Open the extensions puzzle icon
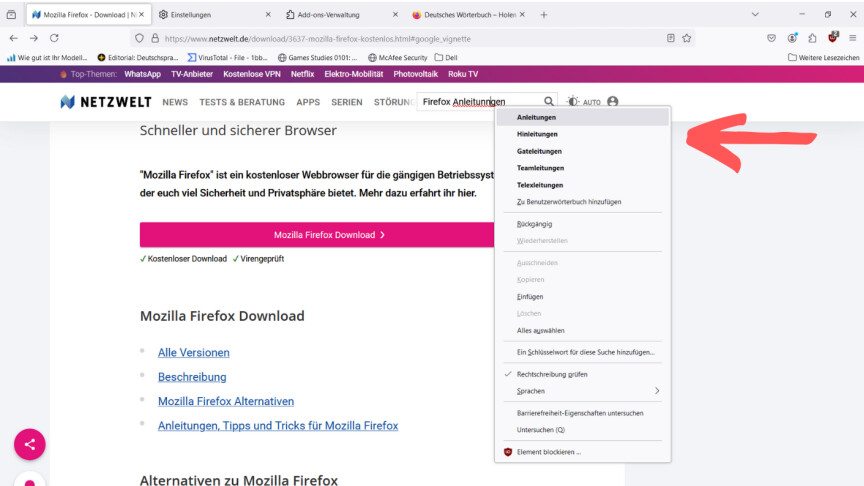The image size is (864, 486). tap(812, 38)
